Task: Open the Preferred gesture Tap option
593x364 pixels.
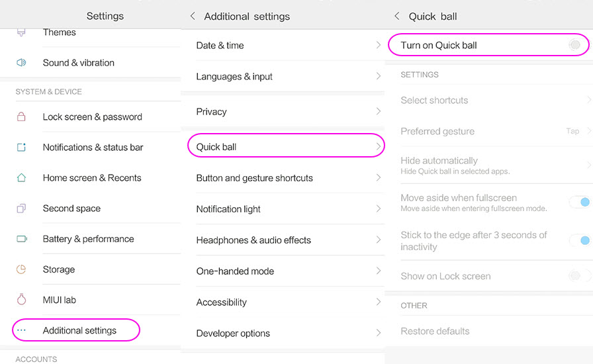Action: pos(572,131)
